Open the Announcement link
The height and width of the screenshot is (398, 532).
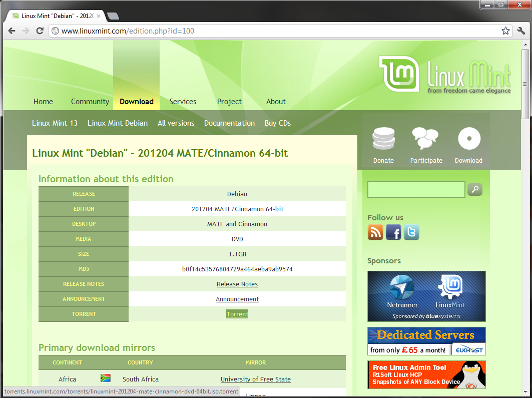pos(237,299)
